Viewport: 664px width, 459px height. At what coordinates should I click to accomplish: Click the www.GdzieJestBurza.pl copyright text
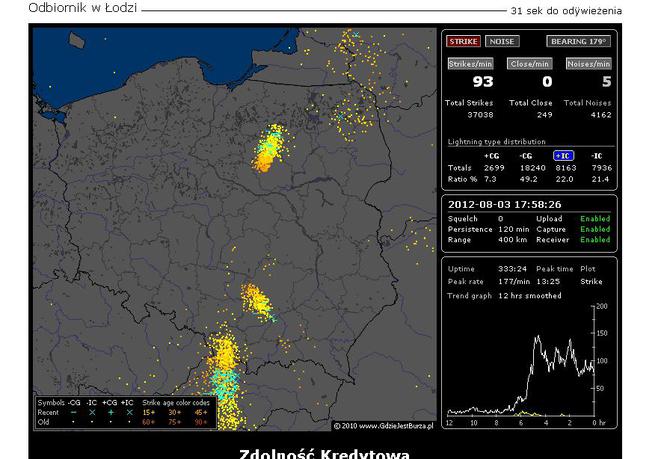point(384,426)
